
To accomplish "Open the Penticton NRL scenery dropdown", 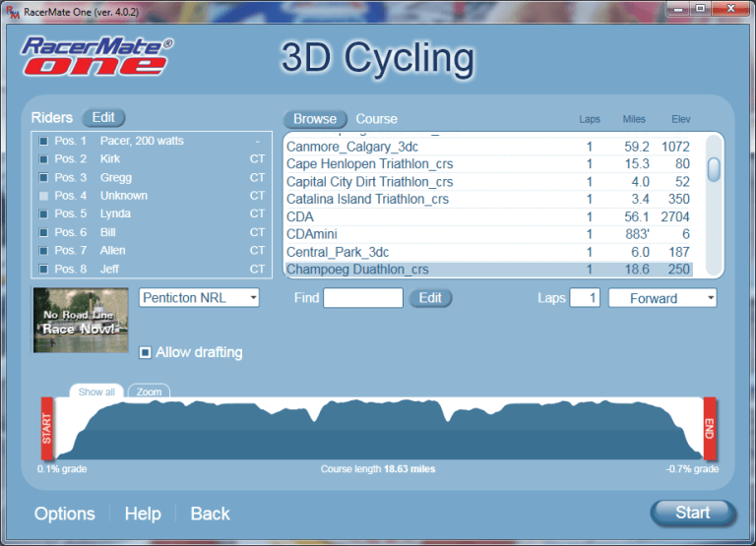I will point(200,297).
